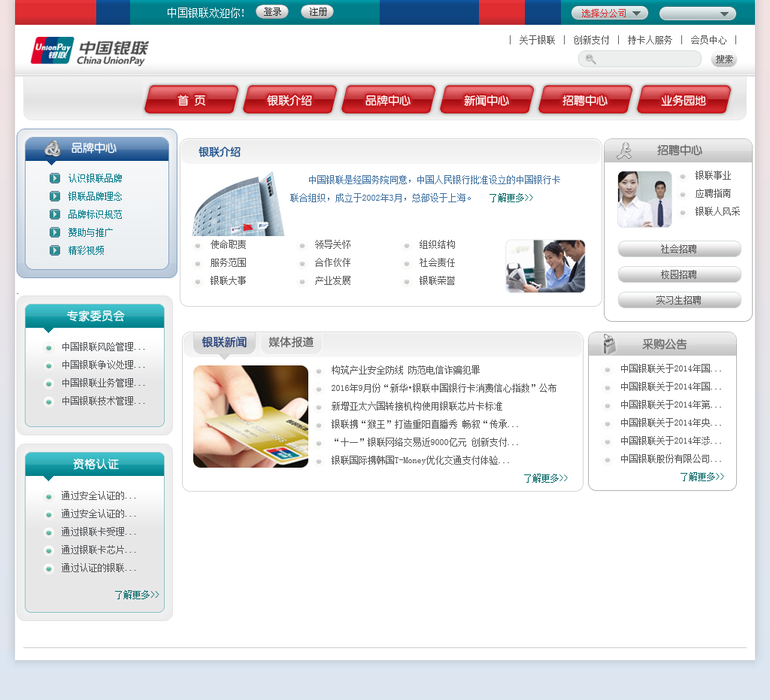Open 招聘中心 in main navigation
Screen dimensions: 770x700
tap(585, 100)
